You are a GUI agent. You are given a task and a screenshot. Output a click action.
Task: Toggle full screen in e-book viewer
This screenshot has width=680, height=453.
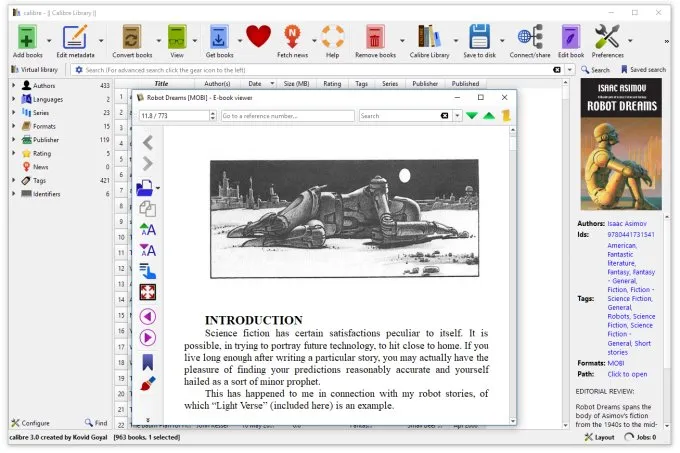(147, 292)
